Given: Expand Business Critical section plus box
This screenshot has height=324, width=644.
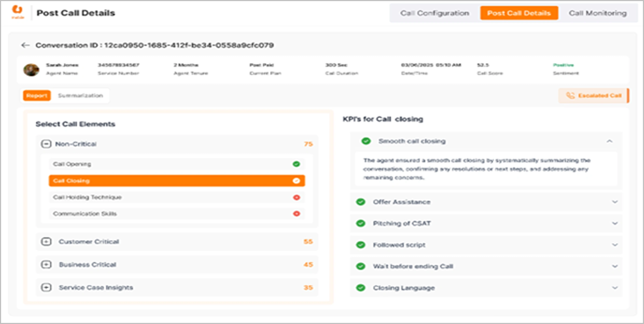Looking at the screenshot, I should pyautogui.click(x=46, y=265).
